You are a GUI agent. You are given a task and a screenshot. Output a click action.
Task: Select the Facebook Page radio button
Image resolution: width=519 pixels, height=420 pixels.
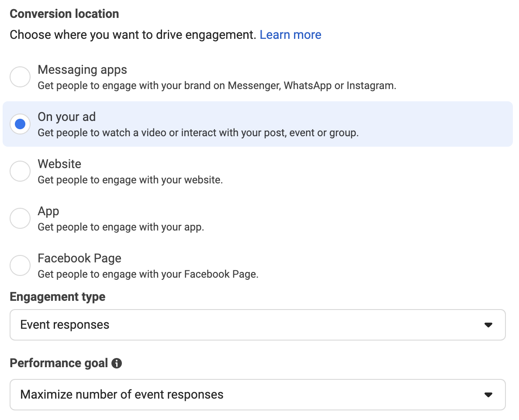click(x=20, y=265)
